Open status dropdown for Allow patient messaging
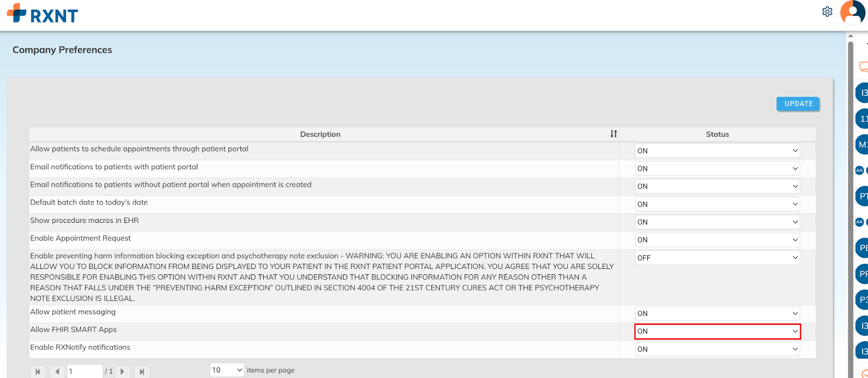This screenshot has width=868, height=378. pos(717,313)
